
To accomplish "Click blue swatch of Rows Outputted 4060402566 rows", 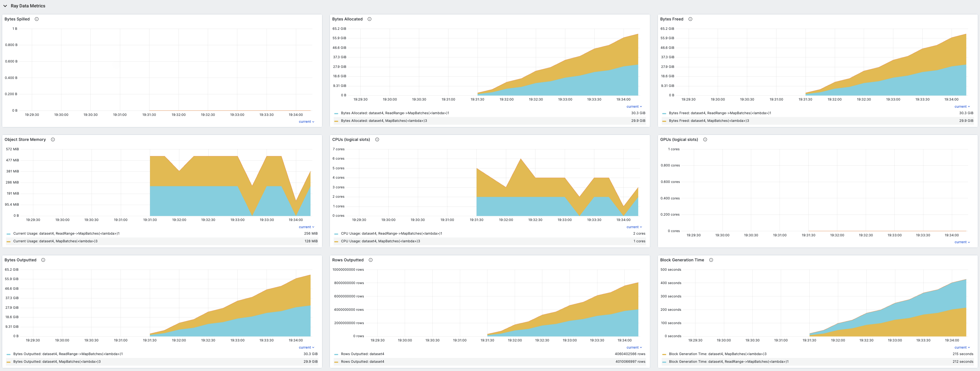I will pyautogui.click(x=336, y=354).
